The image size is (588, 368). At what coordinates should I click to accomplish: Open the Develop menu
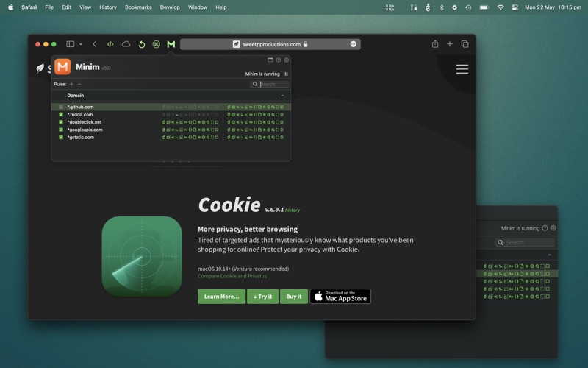click(170, 7)
